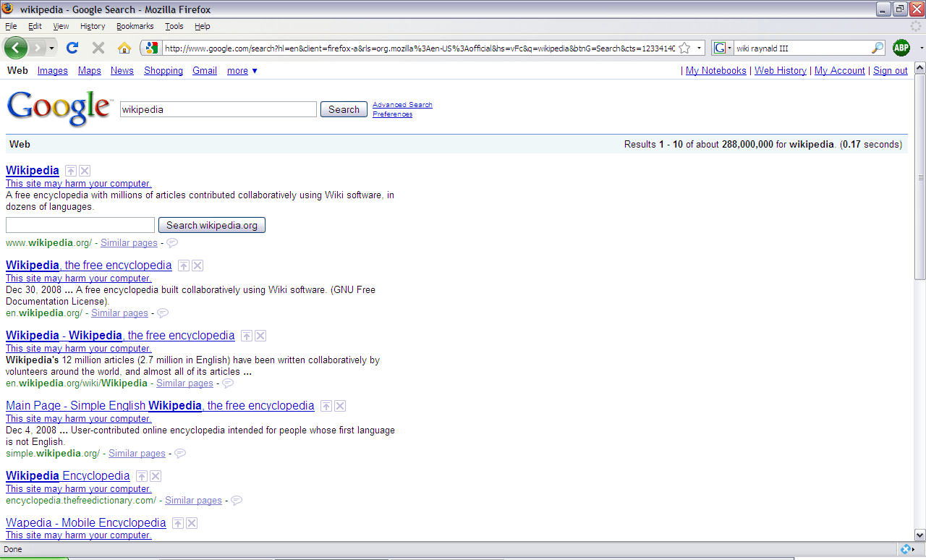Click the News link
This screenshot has height=560, width=926.
[x=122, y=70]
